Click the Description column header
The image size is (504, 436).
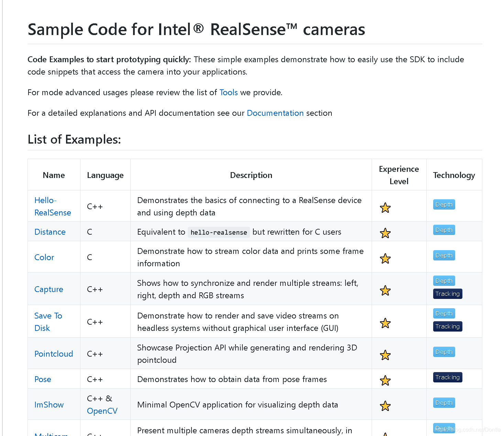coord(251,175)
